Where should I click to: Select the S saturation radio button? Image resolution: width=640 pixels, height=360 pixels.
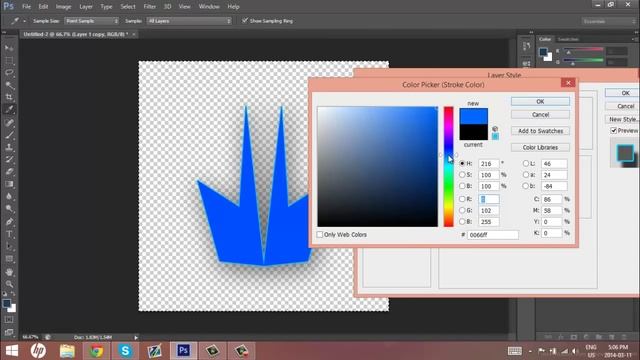pyautogui.click(x=462, y=175)
